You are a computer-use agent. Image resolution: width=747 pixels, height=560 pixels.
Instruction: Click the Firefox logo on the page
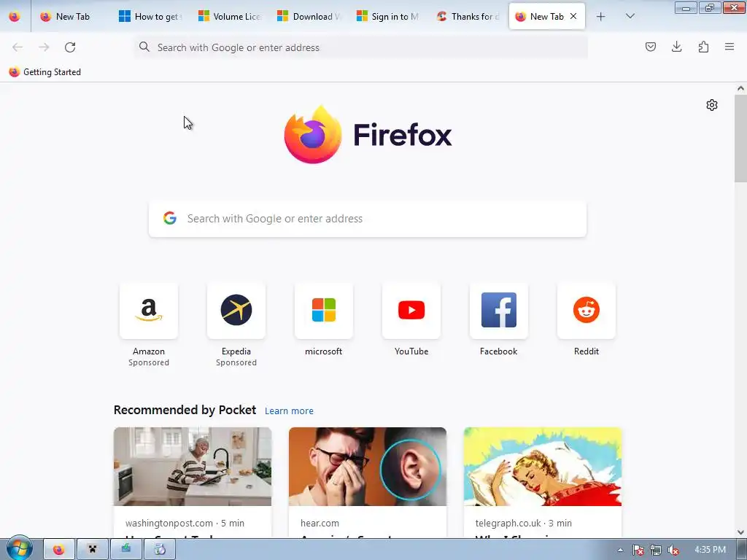click(x=368, y=134)
